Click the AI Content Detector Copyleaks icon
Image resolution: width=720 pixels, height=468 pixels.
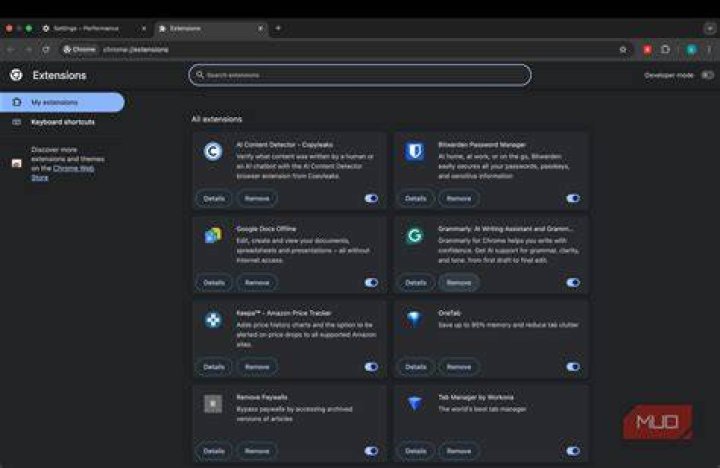(x=213, y=151)
